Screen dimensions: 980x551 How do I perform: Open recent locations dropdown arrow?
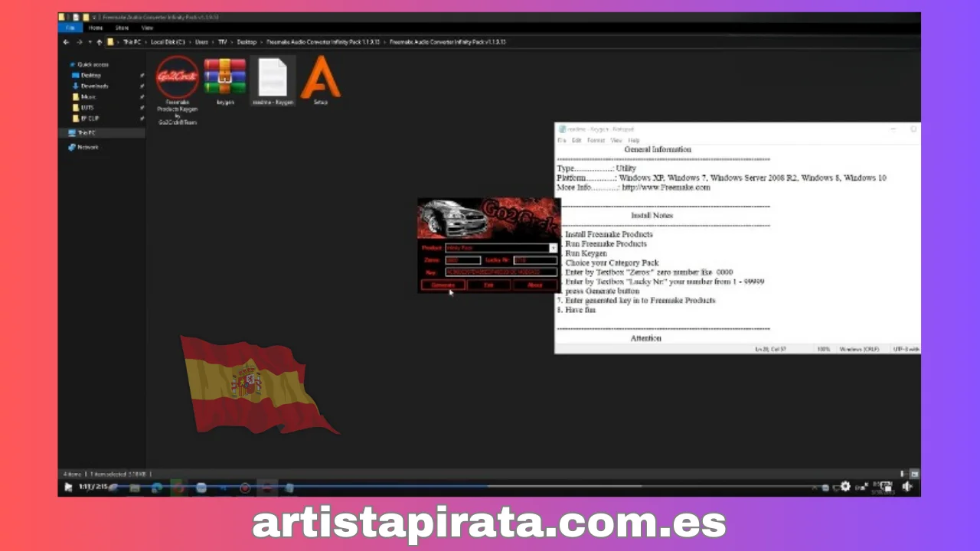90,42
